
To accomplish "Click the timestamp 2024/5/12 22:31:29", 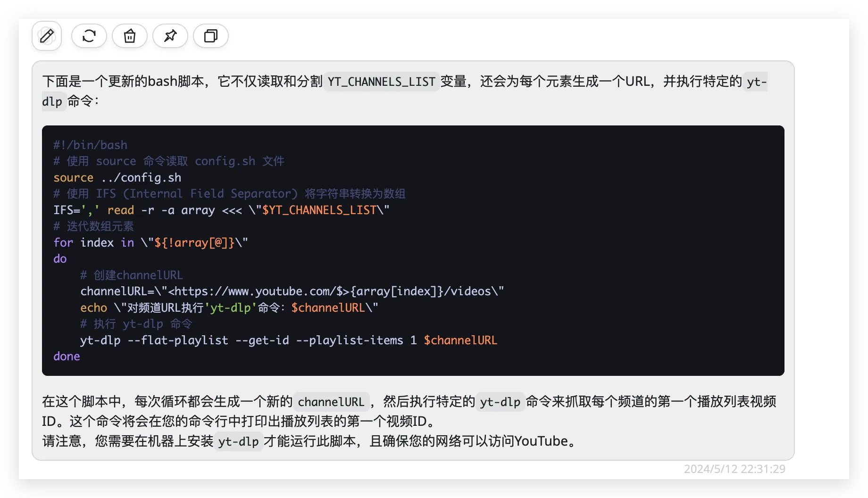I will [734, 469].
